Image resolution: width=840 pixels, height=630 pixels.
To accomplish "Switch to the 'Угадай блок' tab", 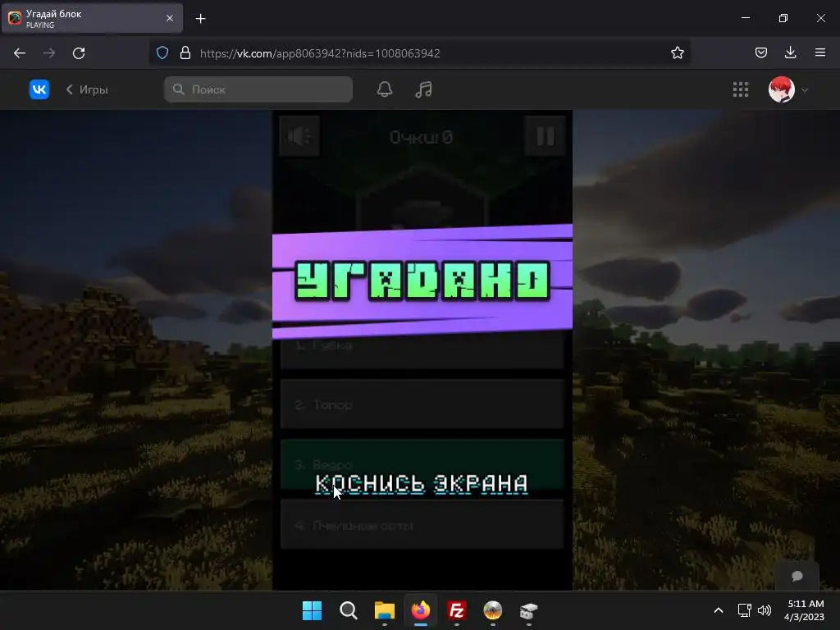I will (x=92, y=18).
